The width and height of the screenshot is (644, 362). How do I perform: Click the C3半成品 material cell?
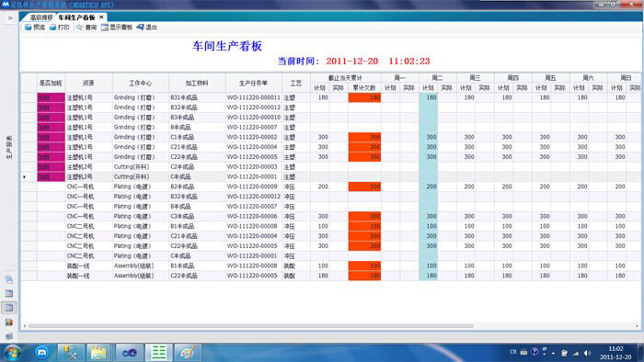(197, 216)
